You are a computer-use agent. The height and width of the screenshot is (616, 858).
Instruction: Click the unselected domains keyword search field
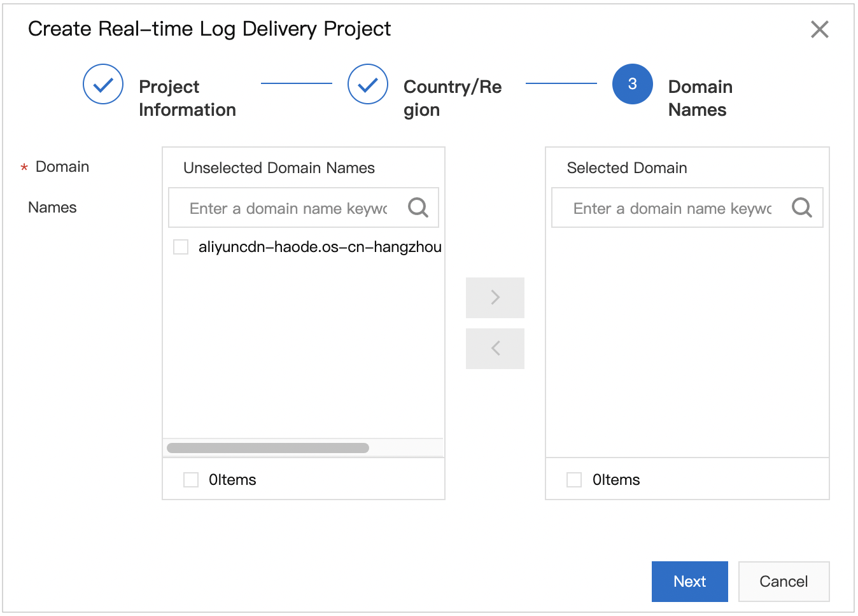tap(288, 208)
